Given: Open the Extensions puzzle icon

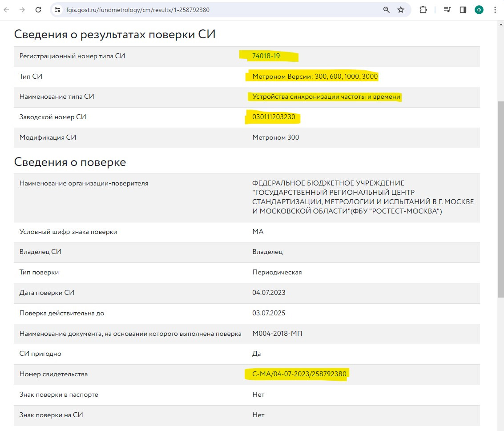Looking at the screenshot, I should click(x=423, y=10).
